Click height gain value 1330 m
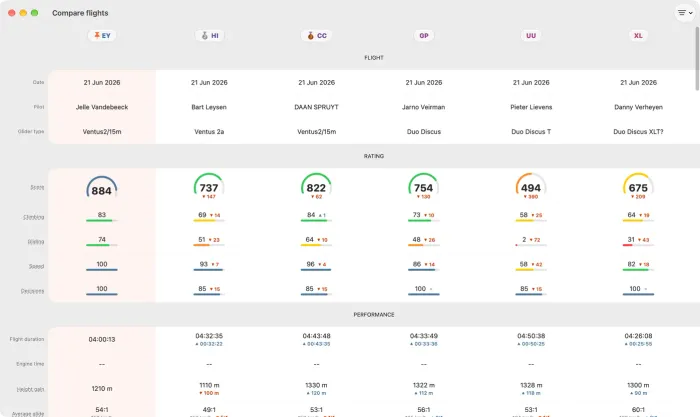 (x=317, y=385)
